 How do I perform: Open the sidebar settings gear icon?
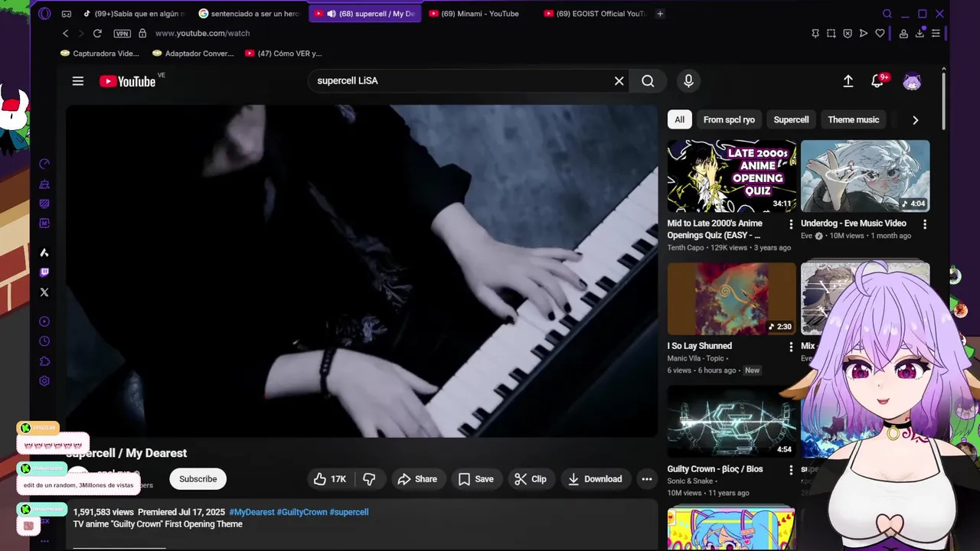pyautogui.click(x=44, y=381)
